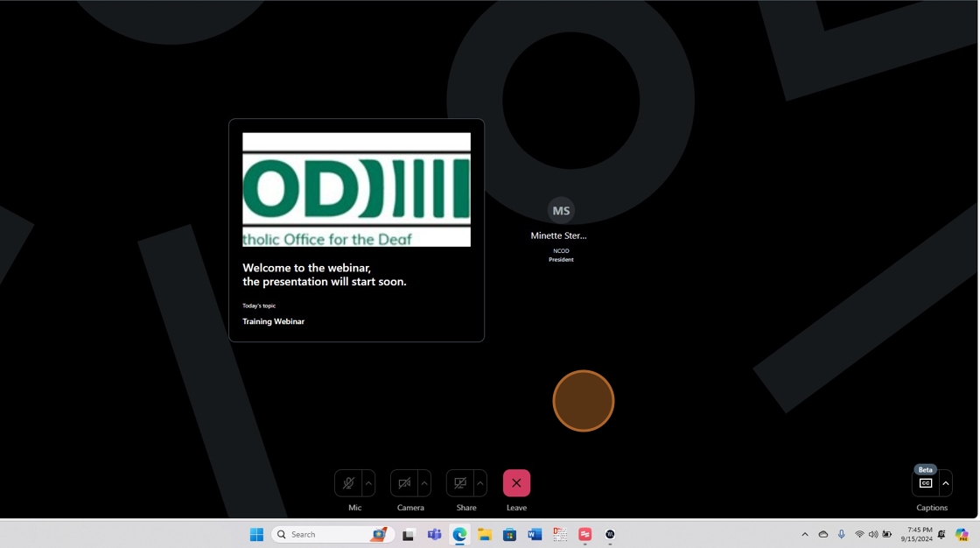Click the taskbar Search box
This screenshot has height=548, width=980.
coord(332,534)
